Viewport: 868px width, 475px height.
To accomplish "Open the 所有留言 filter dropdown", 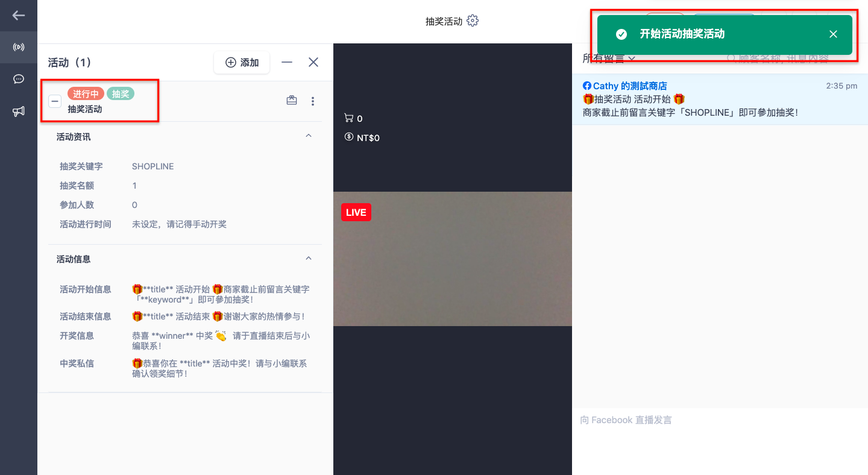I will coord(609,58).
